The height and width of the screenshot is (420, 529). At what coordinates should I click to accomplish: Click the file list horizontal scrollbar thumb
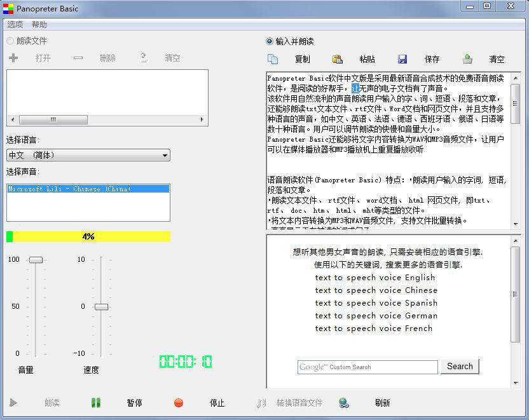53,119
